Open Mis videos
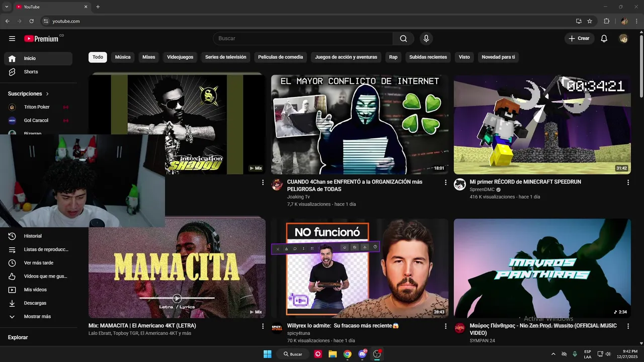Screen dimensions: 644x362 click(x=38, y=290)
